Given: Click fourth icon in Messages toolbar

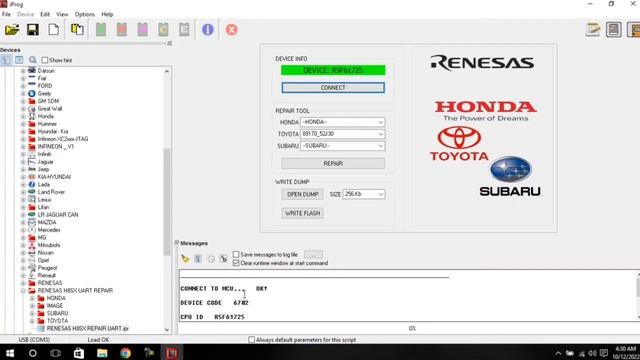Looking at the screenshot, I should tap(223, 259).
